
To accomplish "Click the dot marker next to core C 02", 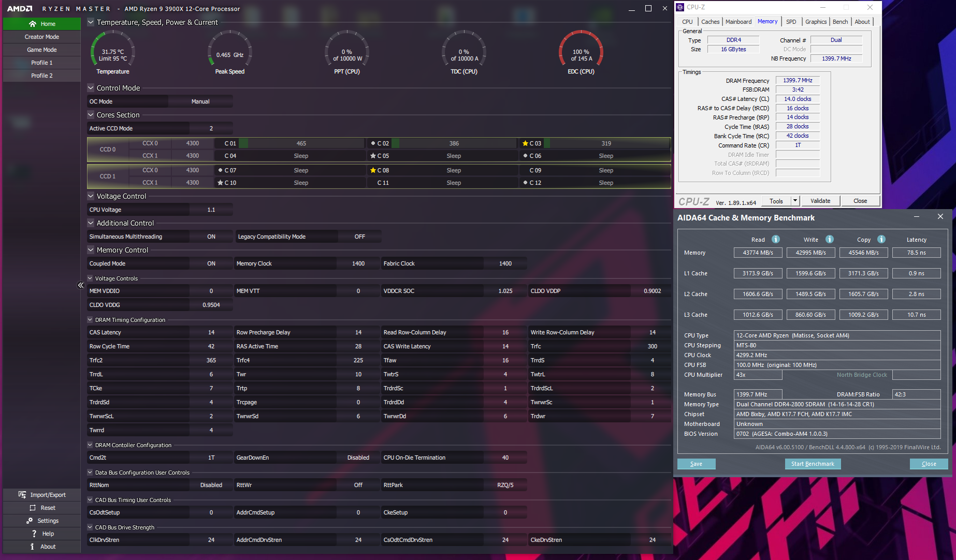I will [x=373, y=143].
